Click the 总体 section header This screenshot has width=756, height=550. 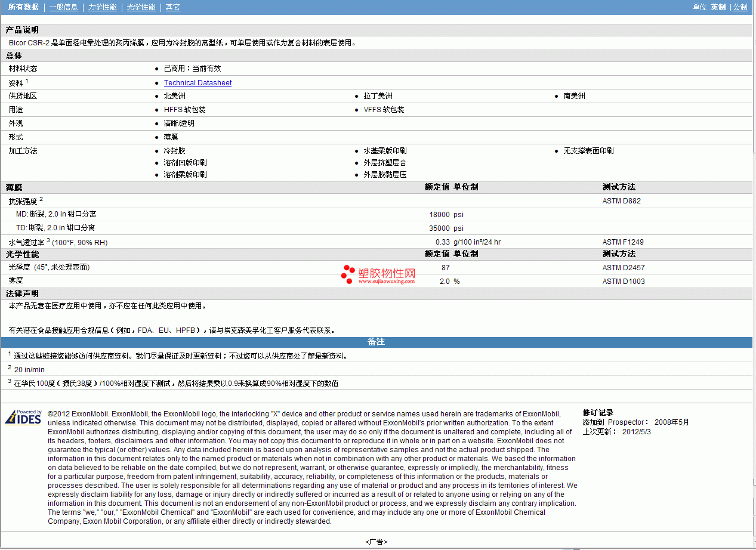[14, 55]
